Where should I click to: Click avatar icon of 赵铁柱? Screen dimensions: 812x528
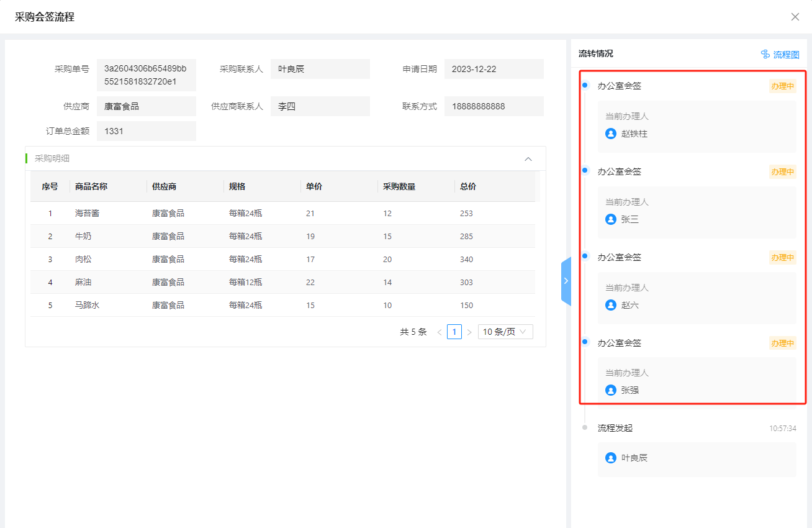tap(611, 134)
